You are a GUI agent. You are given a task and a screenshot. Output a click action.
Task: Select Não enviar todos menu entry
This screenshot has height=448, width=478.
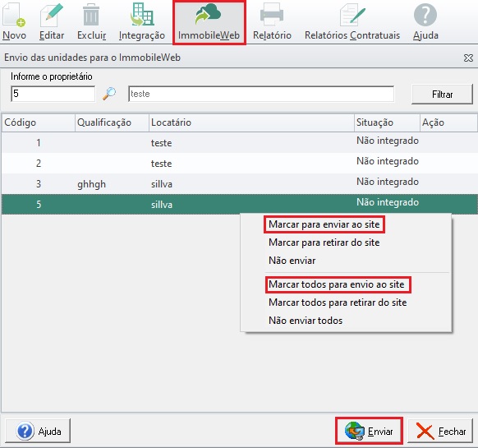306,321
